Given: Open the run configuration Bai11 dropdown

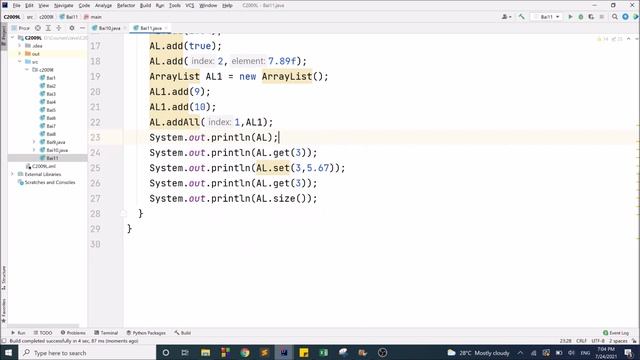Looking at the screenshot, I should [547, 17].
